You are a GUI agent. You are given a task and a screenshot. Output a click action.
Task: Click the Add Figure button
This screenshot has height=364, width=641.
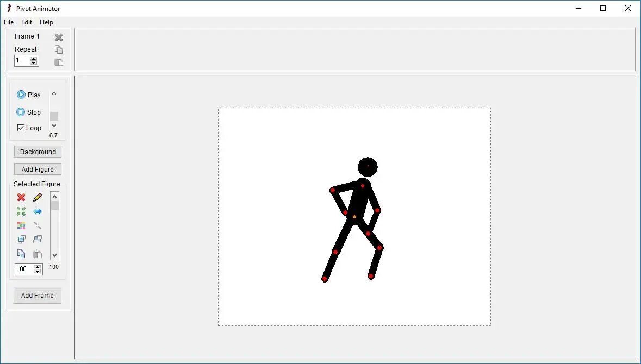tap(38, 169)
